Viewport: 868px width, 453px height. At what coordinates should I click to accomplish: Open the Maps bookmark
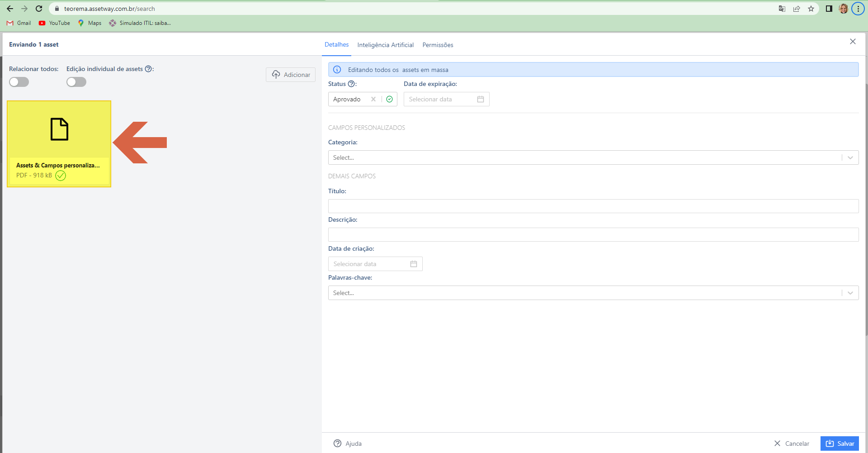(90, 23)
